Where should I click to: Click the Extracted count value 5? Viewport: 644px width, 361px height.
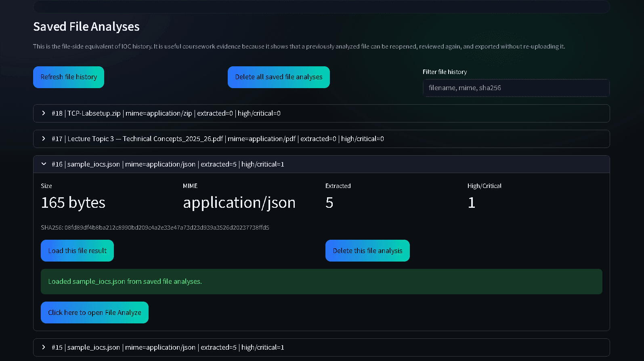pos(329,203)
